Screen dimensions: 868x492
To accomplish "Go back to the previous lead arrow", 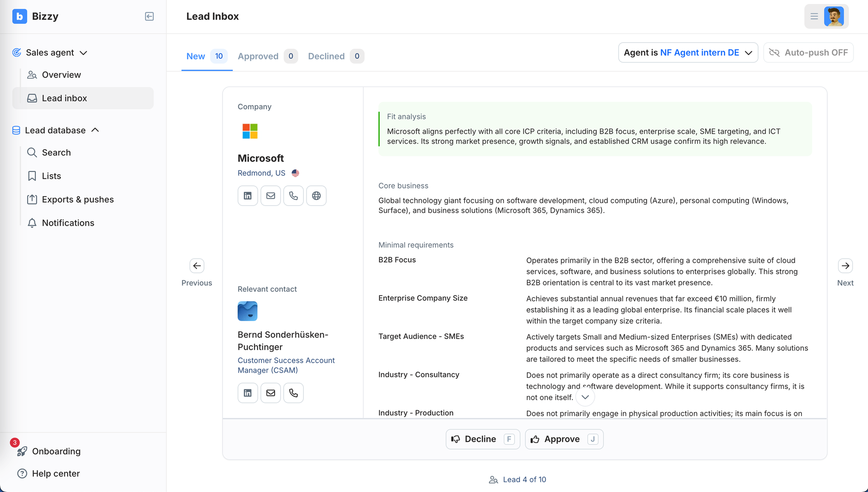I will pyautogui.click(x=197, y=266).
